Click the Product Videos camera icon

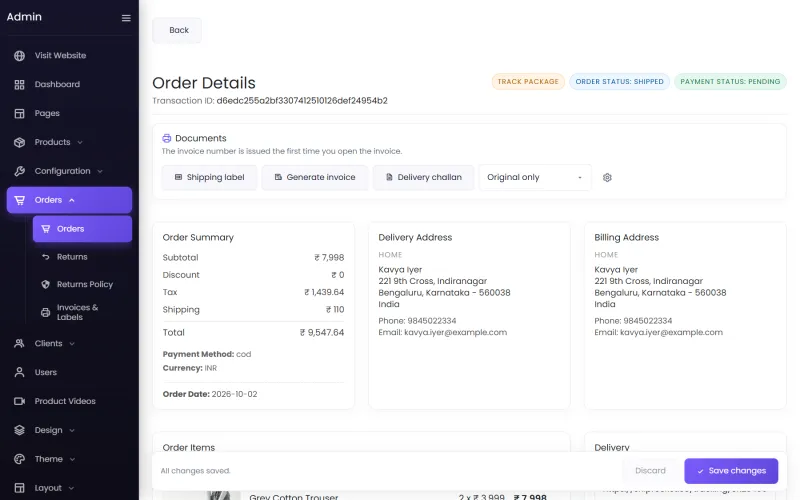pyautogui.click(x=19, y=401)
